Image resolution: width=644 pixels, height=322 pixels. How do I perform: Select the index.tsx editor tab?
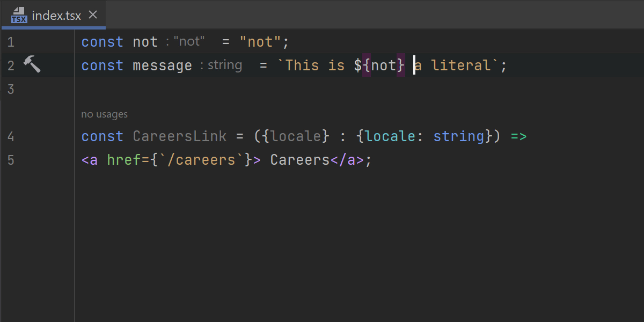pyautogui.click(x=56, y=15)
